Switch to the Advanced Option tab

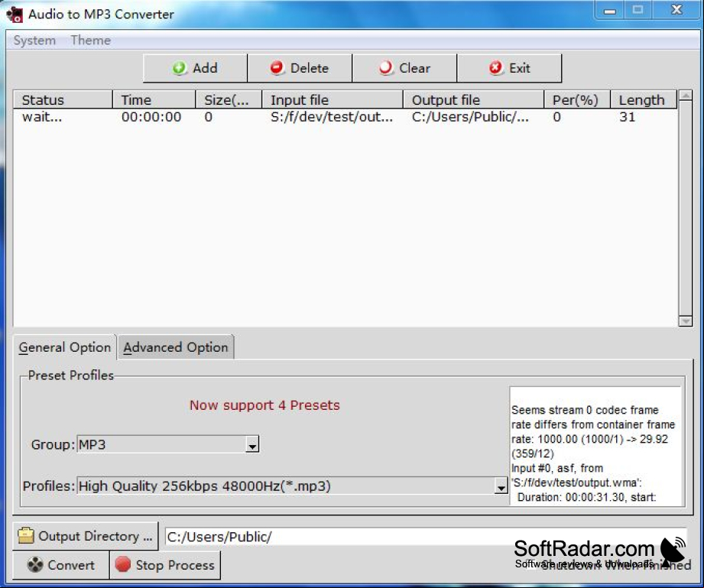(176, 347)
